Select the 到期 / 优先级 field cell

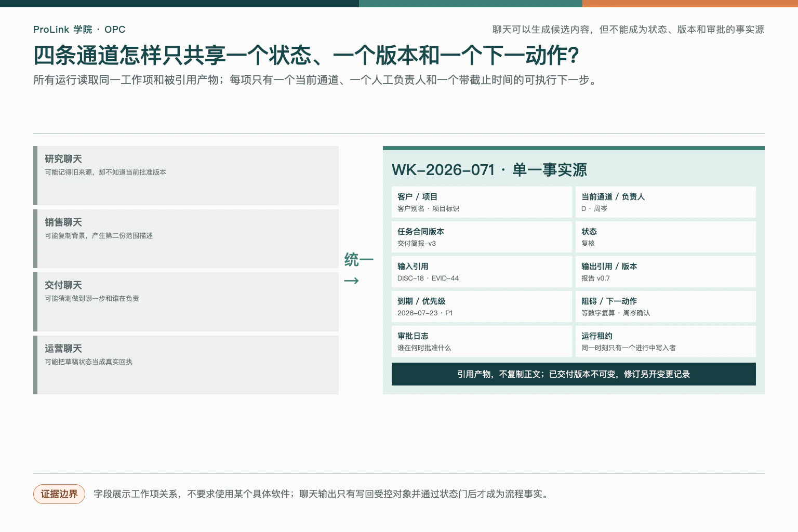coord(482,307)
